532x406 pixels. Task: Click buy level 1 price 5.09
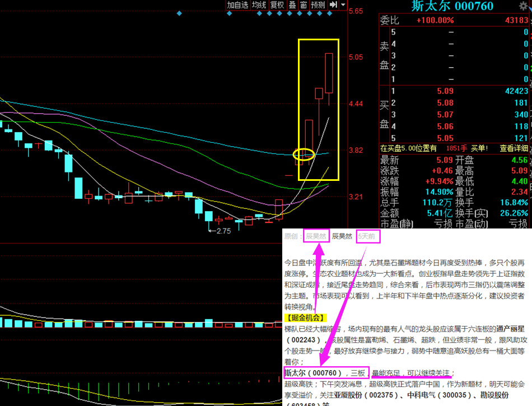pos(445,91)
